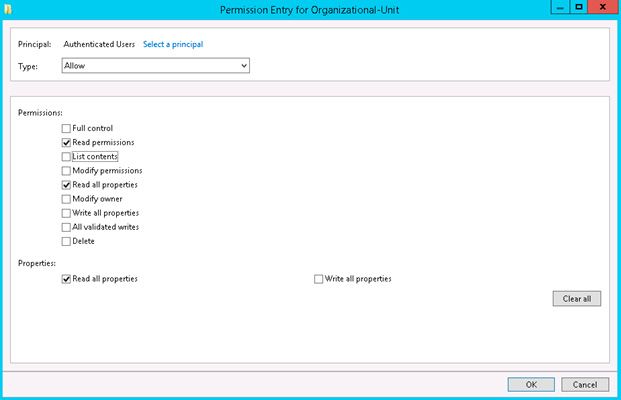
Task: Check Write all properties under Properties section
Action: (319, 279)
